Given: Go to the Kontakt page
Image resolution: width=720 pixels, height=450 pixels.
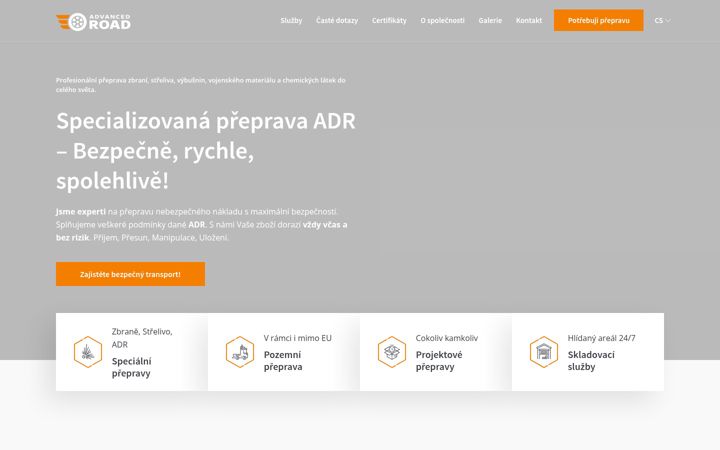Looking at the screenshot, I should pos(529,21).
